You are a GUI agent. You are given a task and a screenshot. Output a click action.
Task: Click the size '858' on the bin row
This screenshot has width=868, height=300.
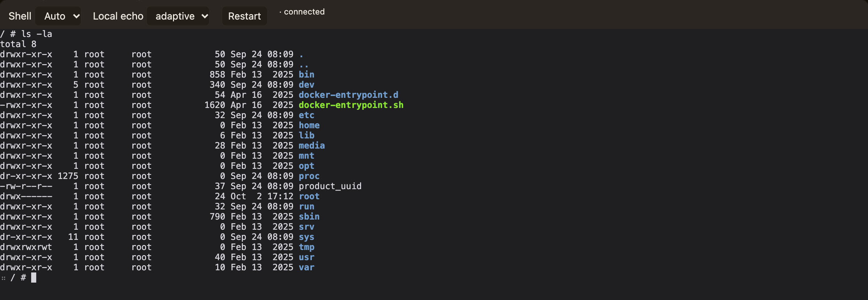pos(218,75)
